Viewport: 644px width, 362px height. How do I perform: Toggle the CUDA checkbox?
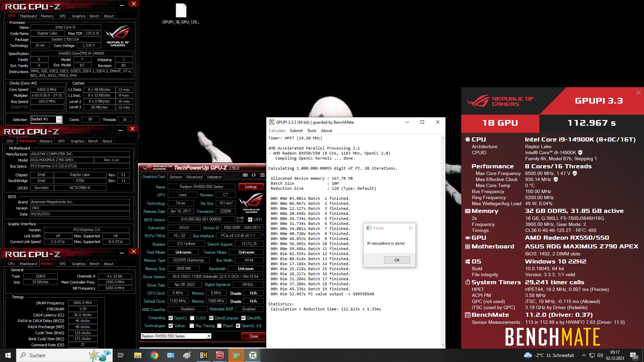coord(192,318)
